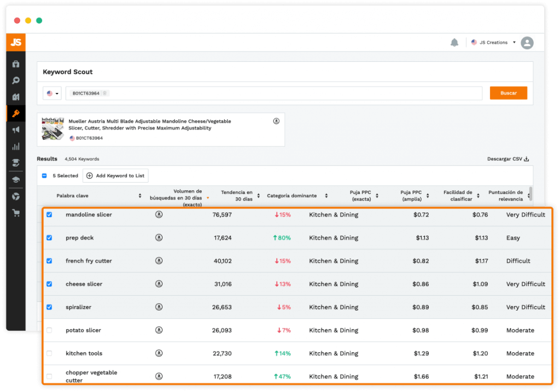The image size is (560, 392).
Task: Open the globe sidebar icon
Action: (16, 196)
